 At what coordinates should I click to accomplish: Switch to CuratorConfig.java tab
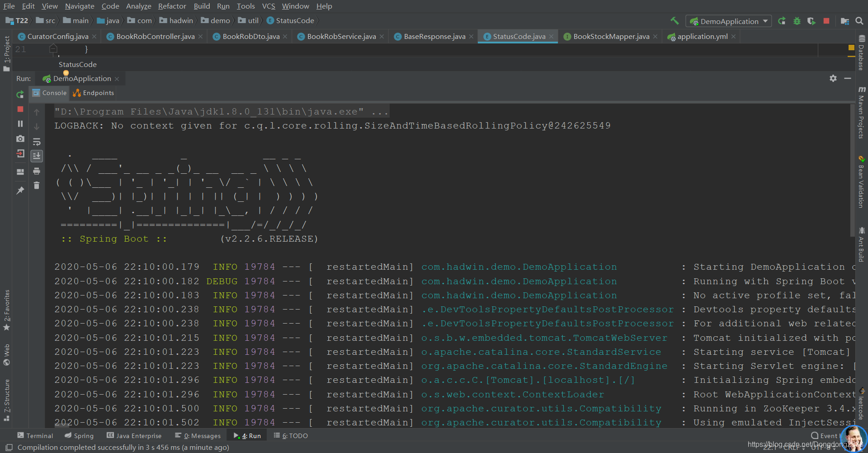tap(57, 37)
